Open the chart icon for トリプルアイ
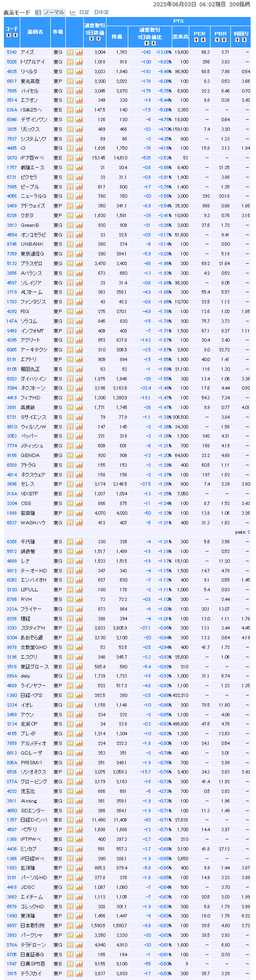 pos(79,62)
